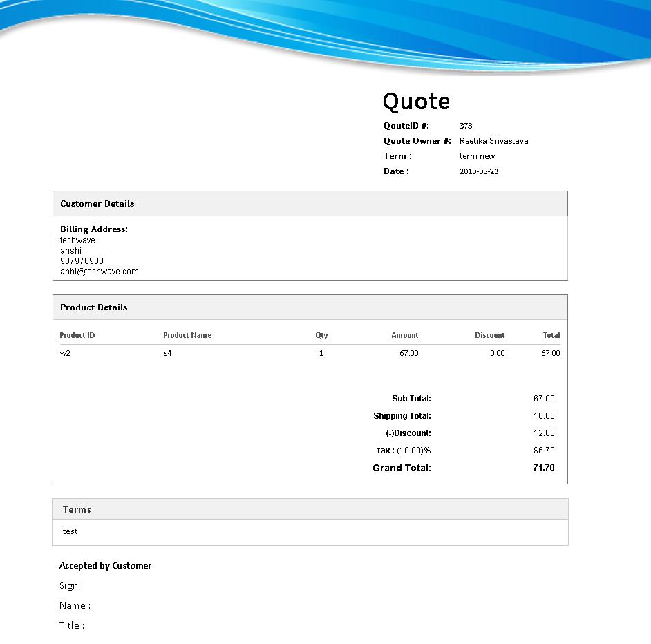
Task: Click the Discount column header
Action: pyautogui.click(x=489, y=335)
